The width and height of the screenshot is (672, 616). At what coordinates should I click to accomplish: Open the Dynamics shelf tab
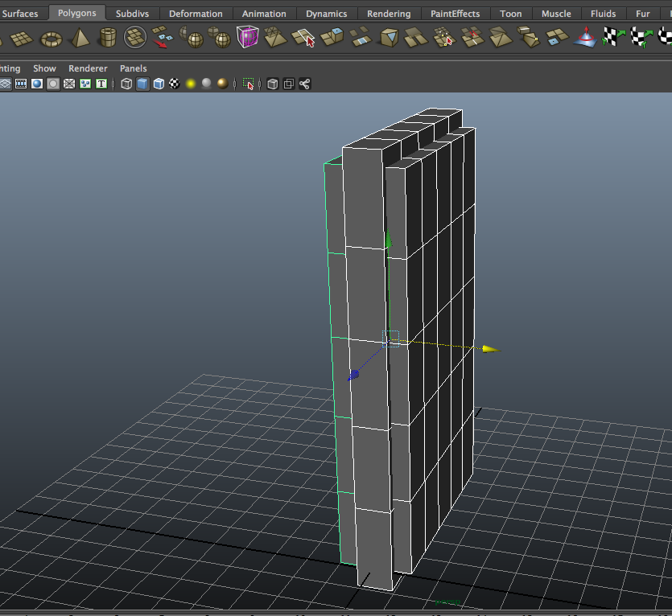[327, 14]
